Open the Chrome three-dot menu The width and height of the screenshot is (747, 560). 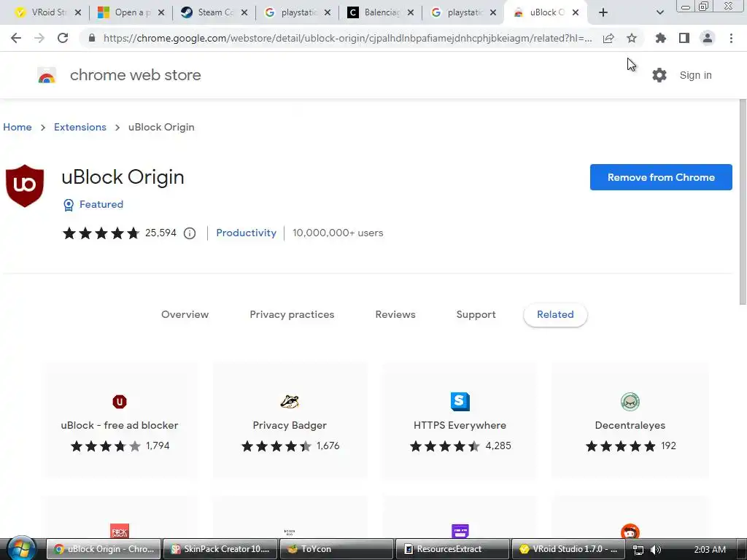click(731, 38)
